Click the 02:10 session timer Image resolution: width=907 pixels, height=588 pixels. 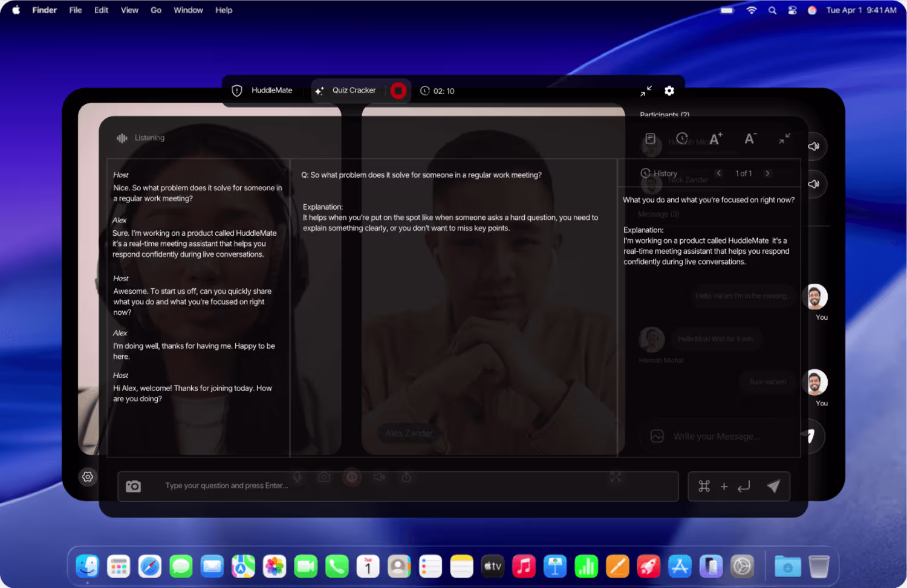(x=438, y=91)
